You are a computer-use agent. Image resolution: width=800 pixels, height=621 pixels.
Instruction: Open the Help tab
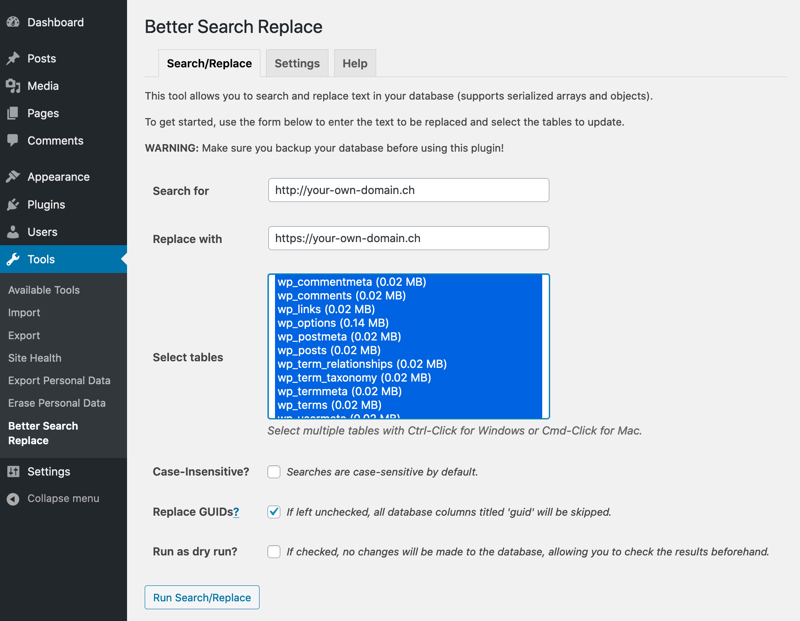click(355, 63)
